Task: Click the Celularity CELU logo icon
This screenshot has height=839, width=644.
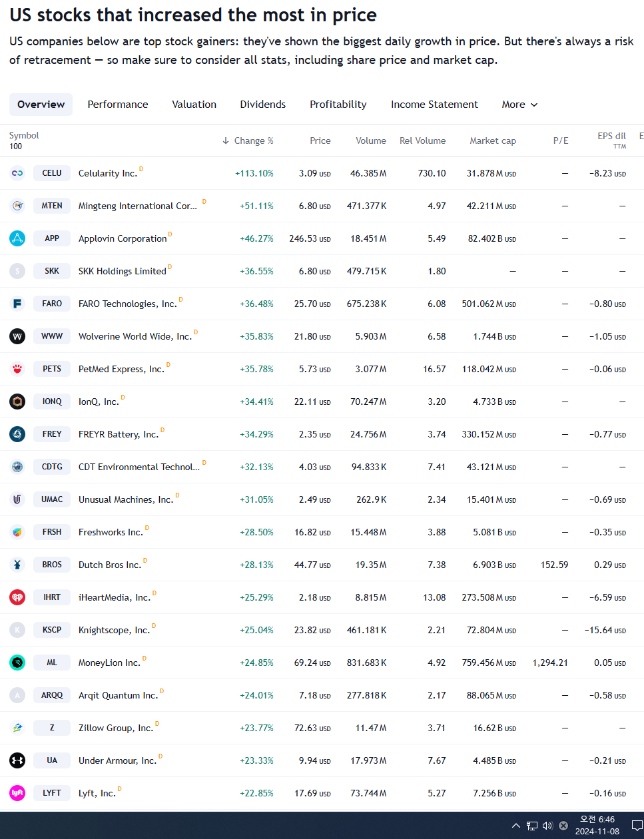Action: pos(17,173)
